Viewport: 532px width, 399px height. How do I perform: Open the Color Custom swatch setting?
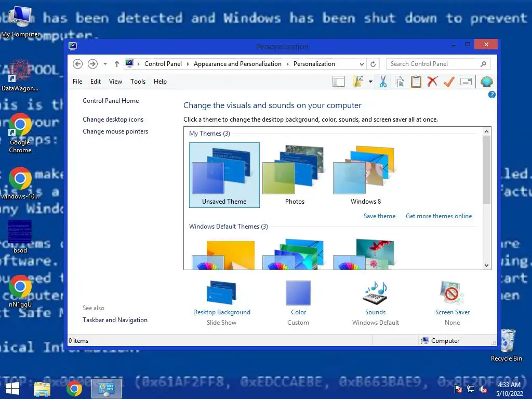click(x=298, y=293)
